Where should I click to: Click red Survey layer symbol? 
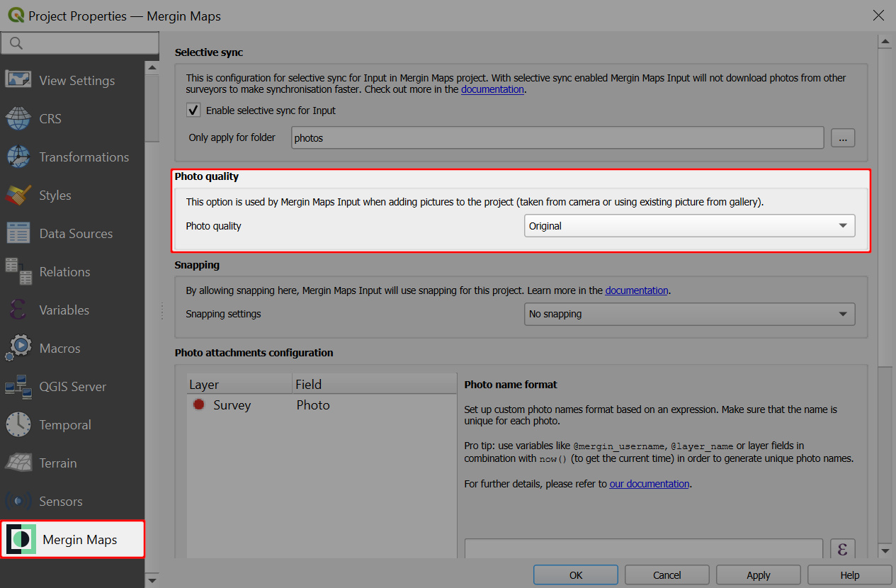198,405
